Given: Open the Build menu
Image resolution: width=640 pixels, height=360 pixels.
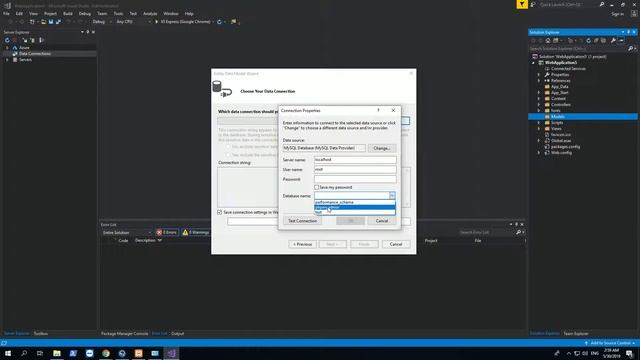Looking at the screenshot, I should (68, 13).
